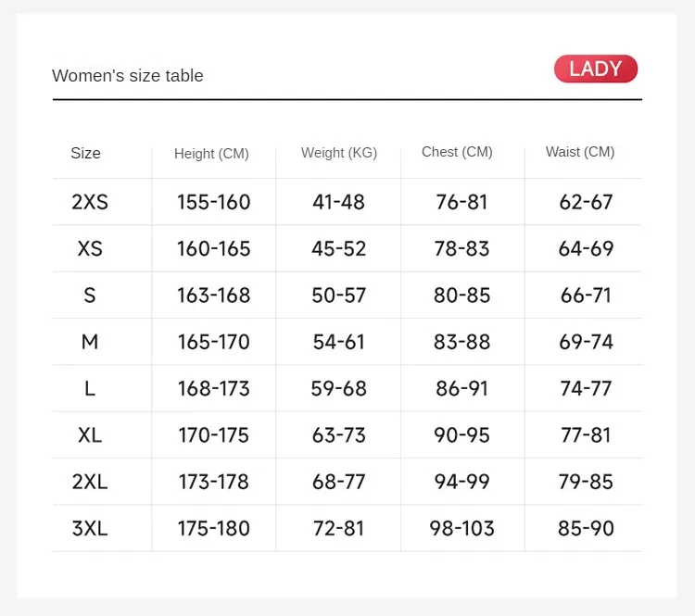Screen dimensions: 695x616
Task: Select the 83-88 chest cell
Action: click(462, 342)
